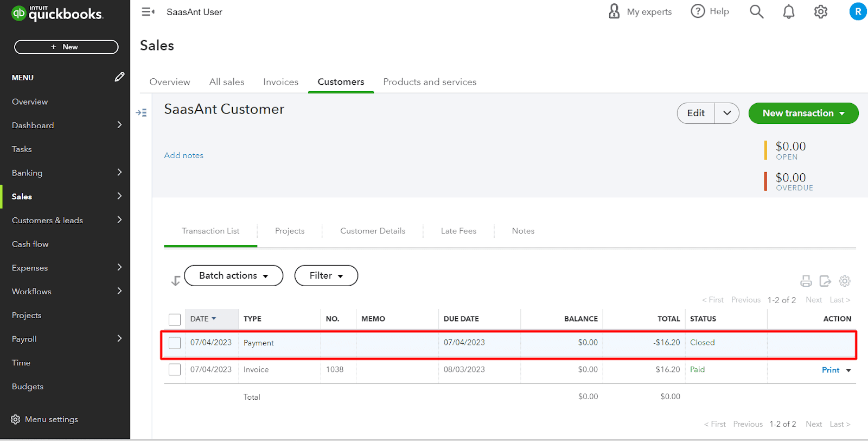This screenshot has height=441, width=868.
Task: Open Menu settings
Action: coord(44,419)
